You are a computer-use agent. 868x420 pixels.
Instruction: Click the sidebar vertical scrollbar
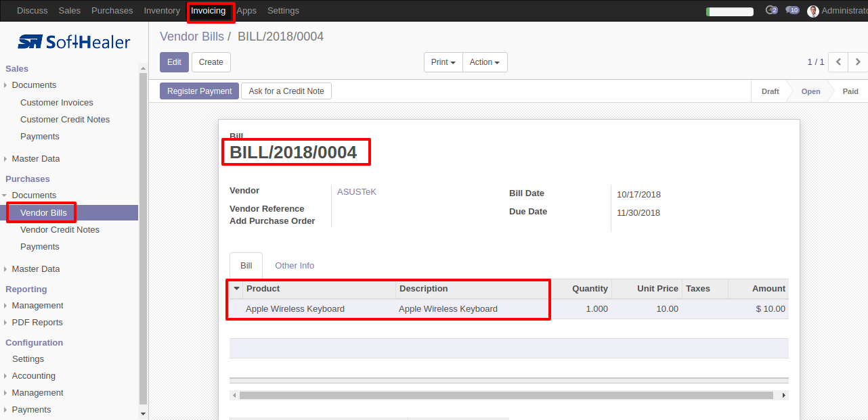click(x=143, y=238)
